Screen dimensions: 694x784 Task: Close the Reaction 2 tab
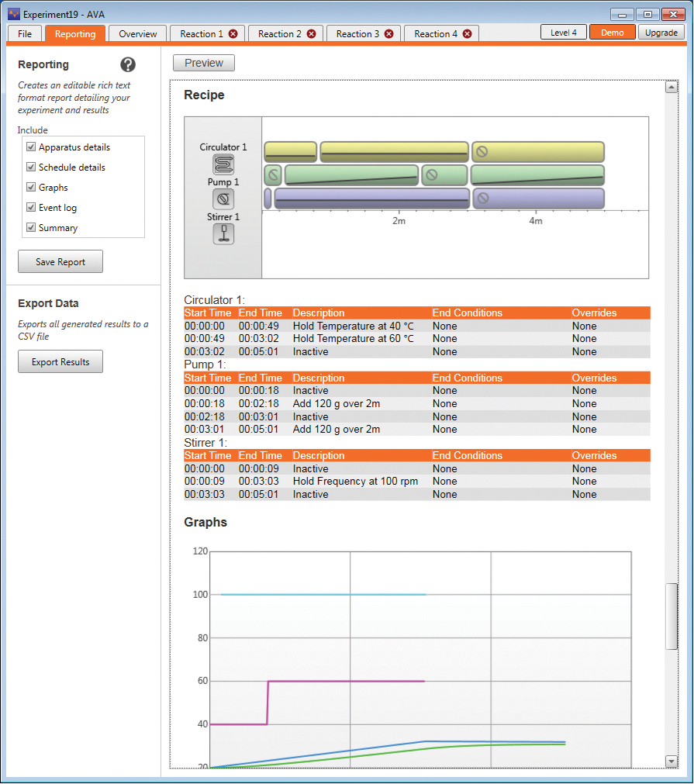pos(312,33)
